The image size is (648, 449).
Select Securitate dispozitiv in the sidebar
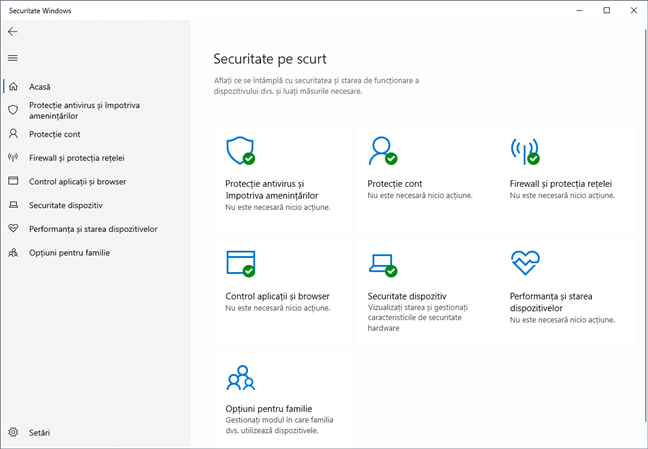66,205
